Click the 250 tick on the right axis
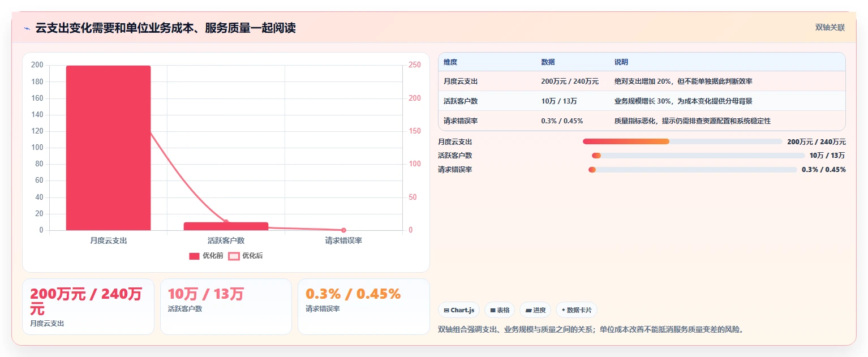Viewport: 868px width, 357px height. coord(415,65)
